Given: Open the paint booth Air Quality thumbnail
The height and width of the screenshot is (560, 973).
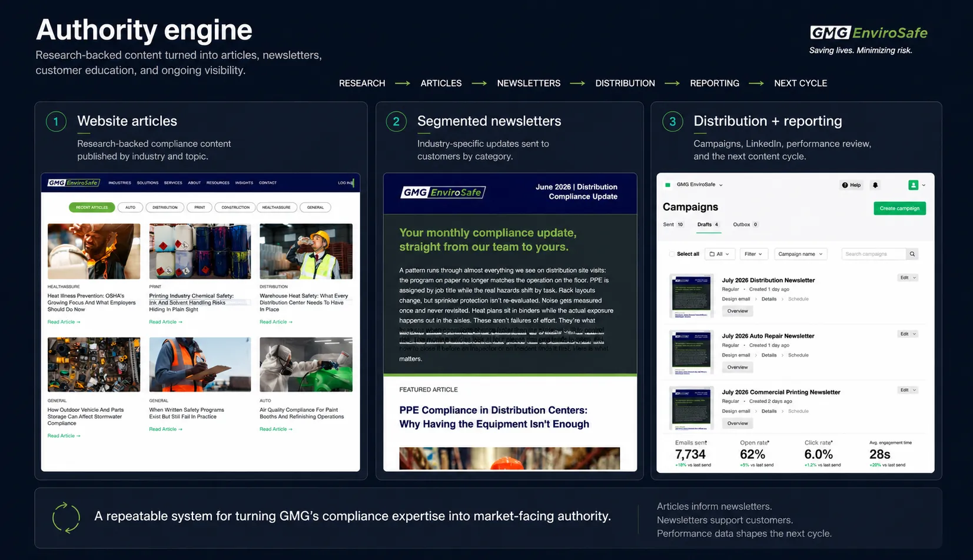Looking at the screenshot, I should click(x=306, y=365).
